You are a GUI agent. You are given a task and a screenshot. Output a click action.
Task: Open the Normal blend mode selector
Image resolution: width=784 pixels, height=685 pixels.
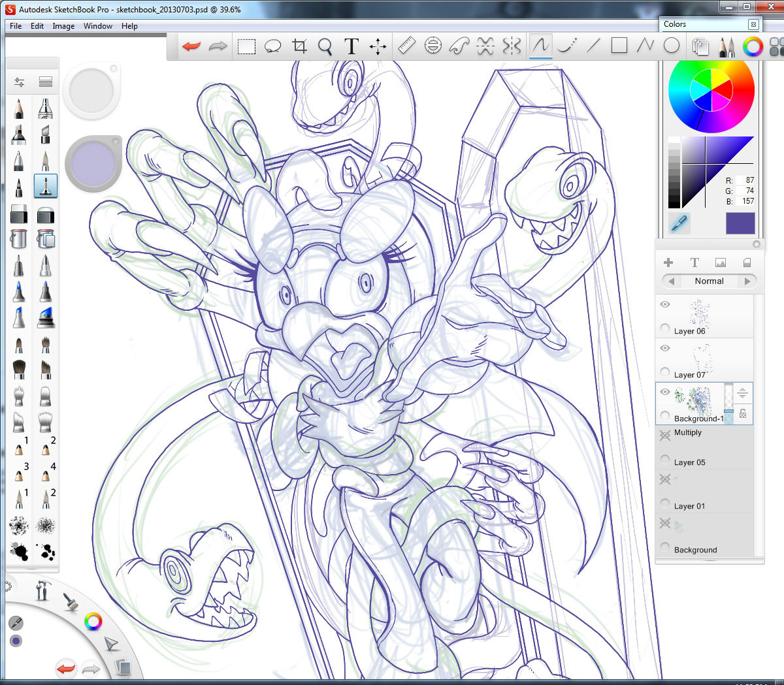710,281
